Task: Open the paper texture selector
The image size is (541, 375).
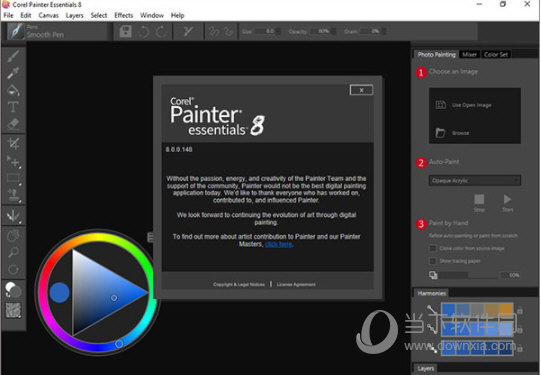Action: [x=13, y=310]
